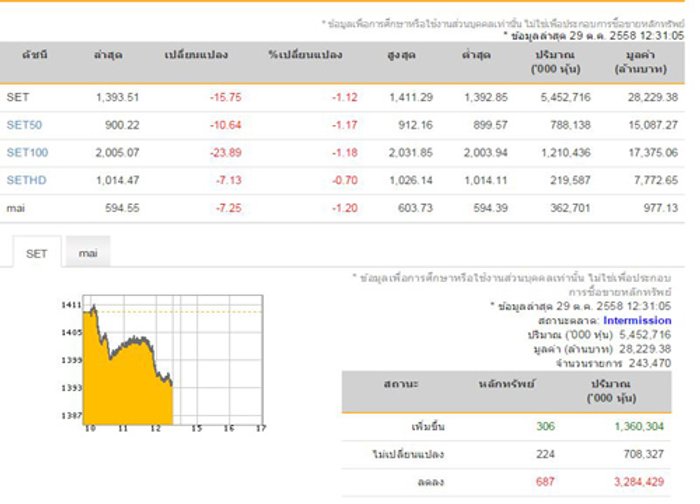The image size is (700, 504).
Task: Select the SETHD change -7.13
Action: coord(228,180)
